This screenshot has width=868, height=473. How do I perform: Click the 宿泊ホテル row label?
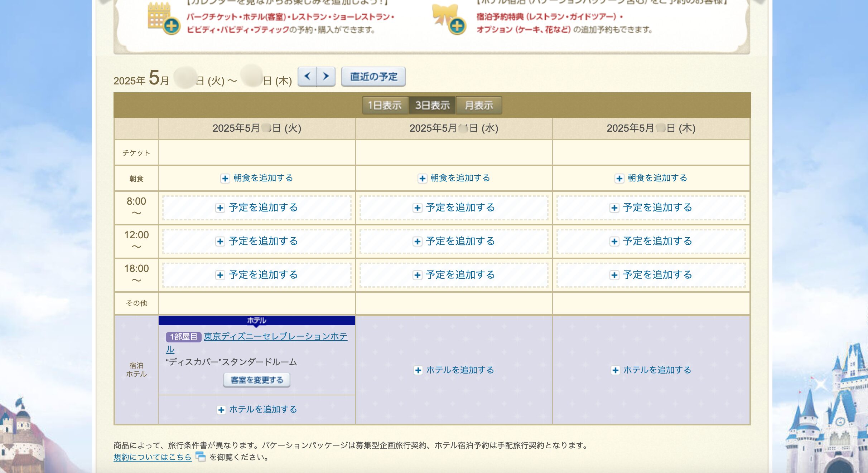click(x=136, y=370)
